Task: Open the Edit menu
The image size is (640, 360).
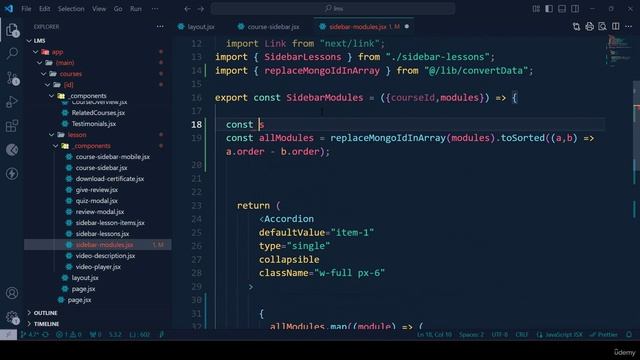Action: click(x=44, y=9)
